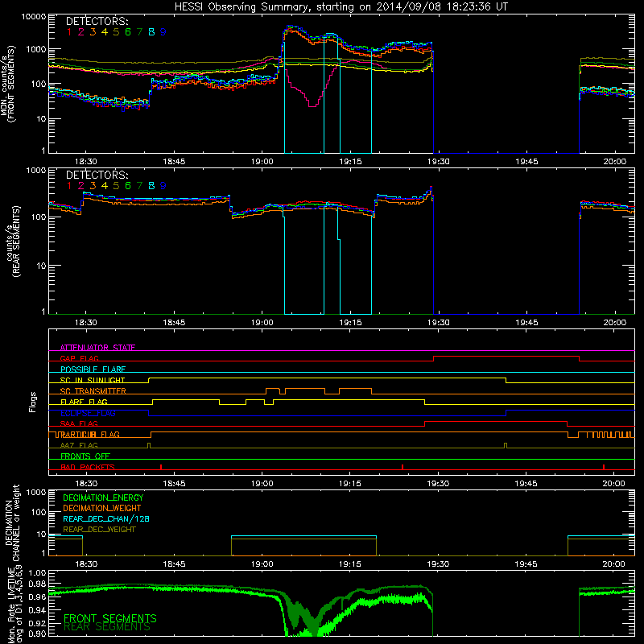Image resolution: width=644 pixels, height=644 pixels.
Task: Click the SC_IN_SUNLIGHT flag label
Action: (93, 380)
